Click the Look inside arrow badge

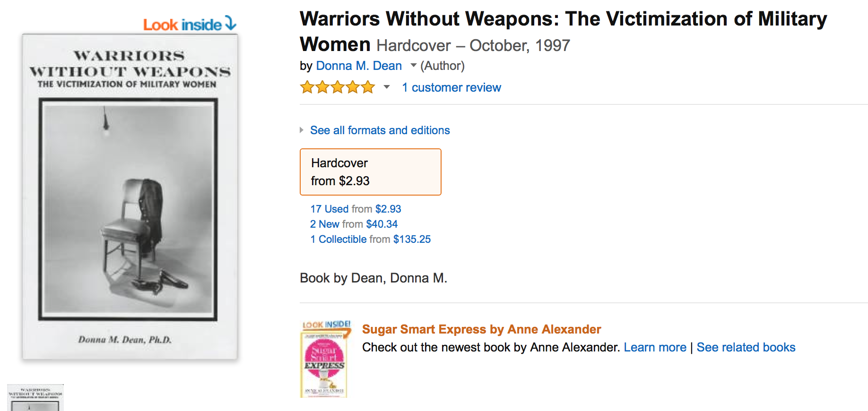pos(189,24)
